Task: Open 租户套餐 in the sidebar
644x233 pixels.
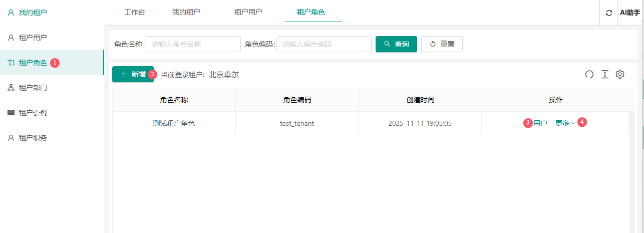Action: [33, 113]
